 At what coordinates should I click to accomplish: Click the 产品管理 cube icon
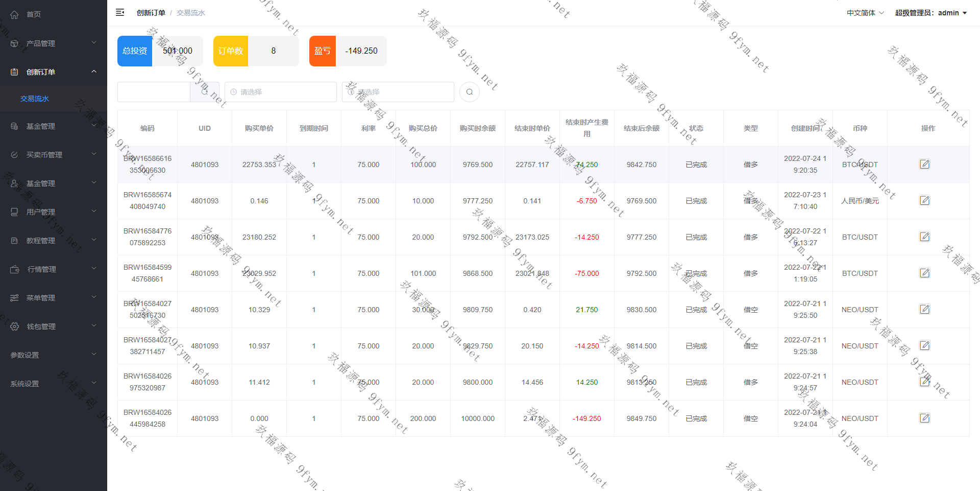14,43
